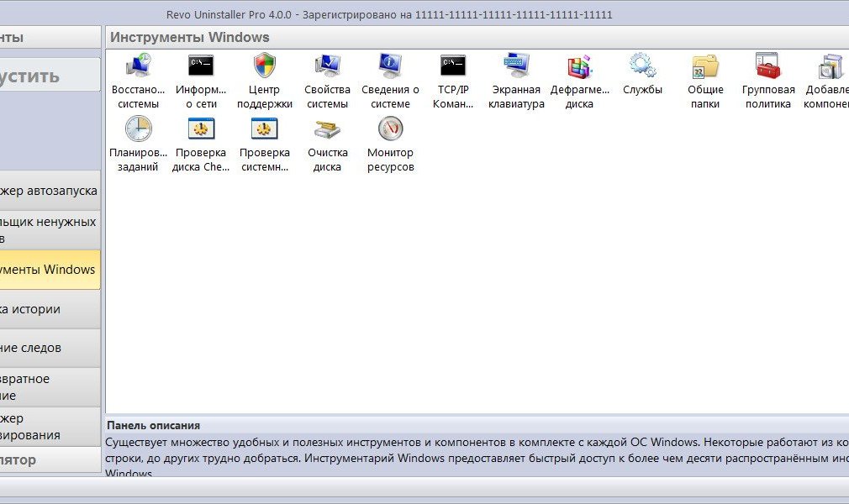Open the Сведения о системе icon

point(390,66)
